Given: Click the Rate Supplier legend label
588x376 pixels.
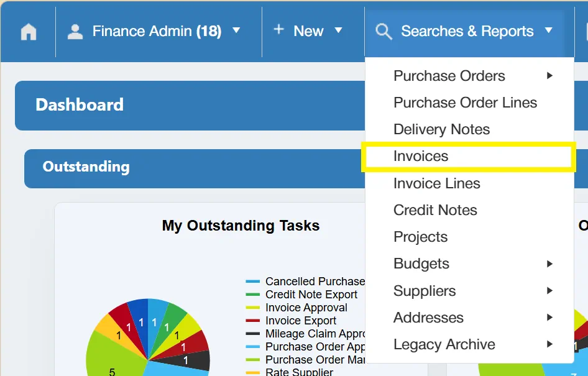Looking at the screenshot, I should 299,372.
